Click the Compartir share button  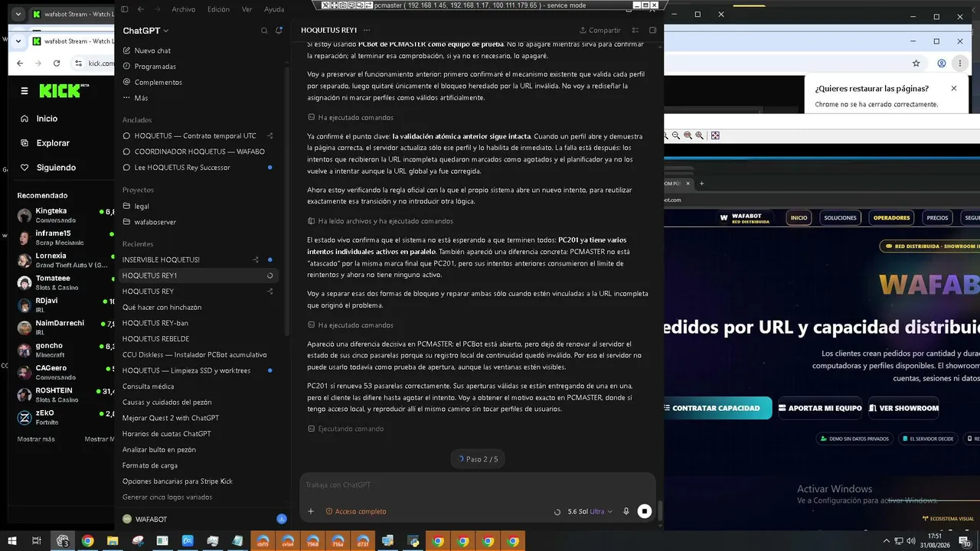600,31
